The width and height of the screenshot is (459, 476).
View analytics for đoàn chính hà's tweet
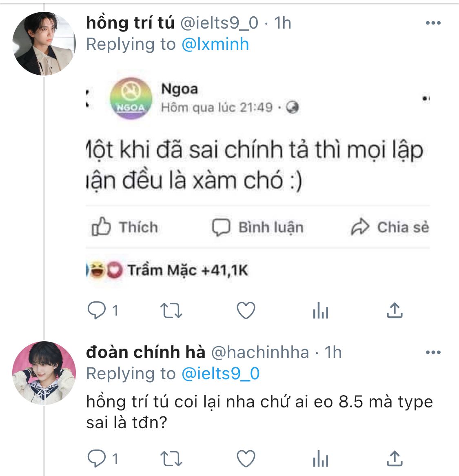pyautogui.click(x=321, y=459)
